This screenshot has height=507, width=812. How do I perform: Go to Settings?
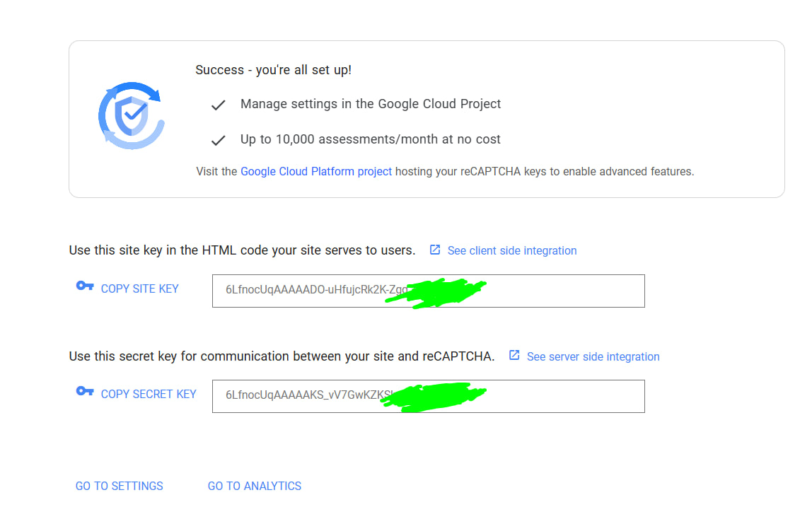120,486
